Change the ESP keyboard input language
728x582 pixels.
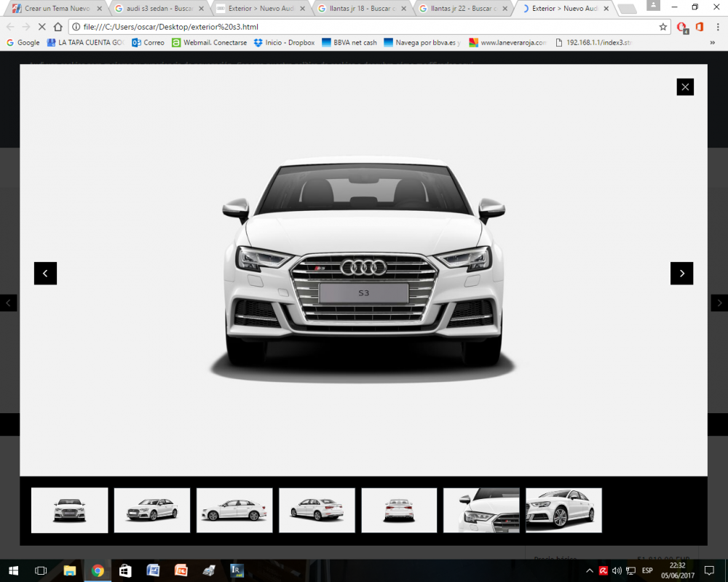point(647,570)
